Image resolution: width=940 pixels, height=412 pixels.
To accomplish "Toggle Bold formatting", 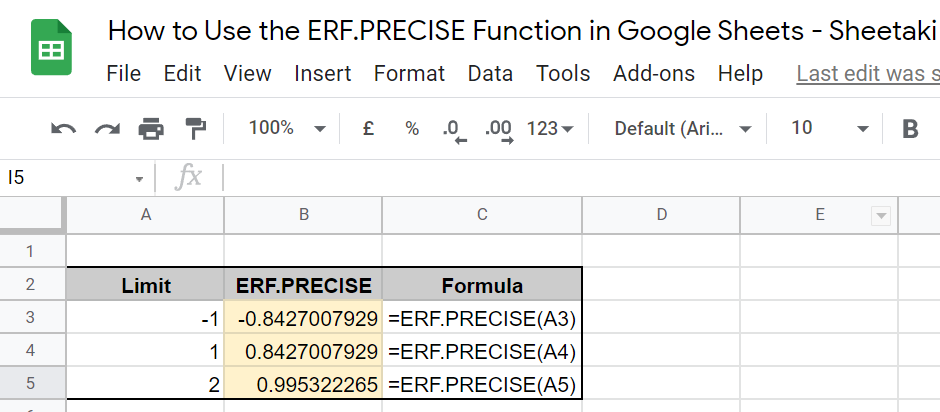I will click(910, 129).
